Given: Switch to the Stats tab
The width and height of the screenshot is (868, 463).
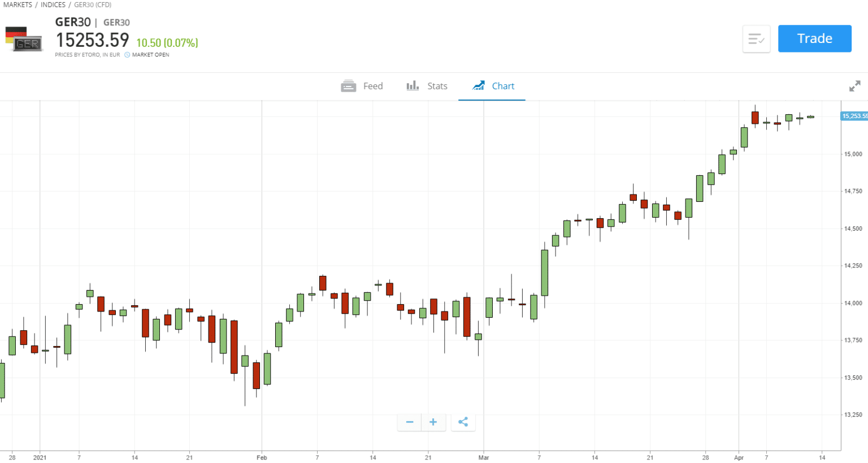Looking at the screenshot, I should [427, 86].
